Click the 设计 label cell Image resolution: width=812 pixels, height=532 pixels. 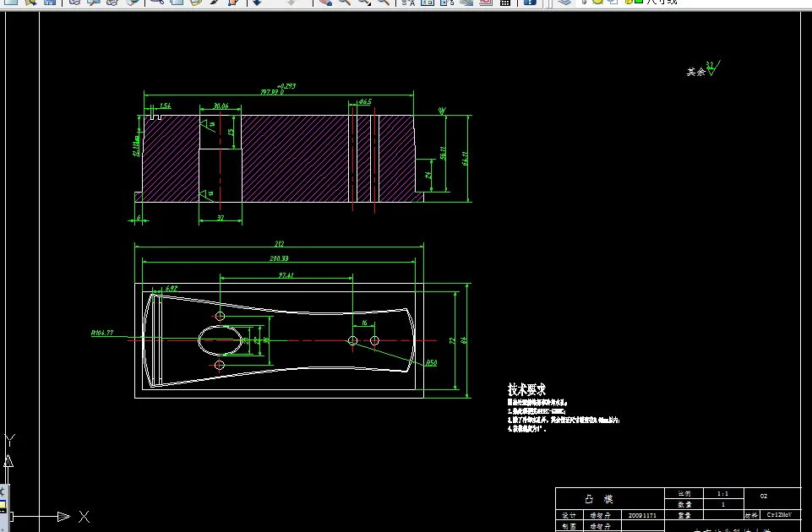tap(569, 515)
